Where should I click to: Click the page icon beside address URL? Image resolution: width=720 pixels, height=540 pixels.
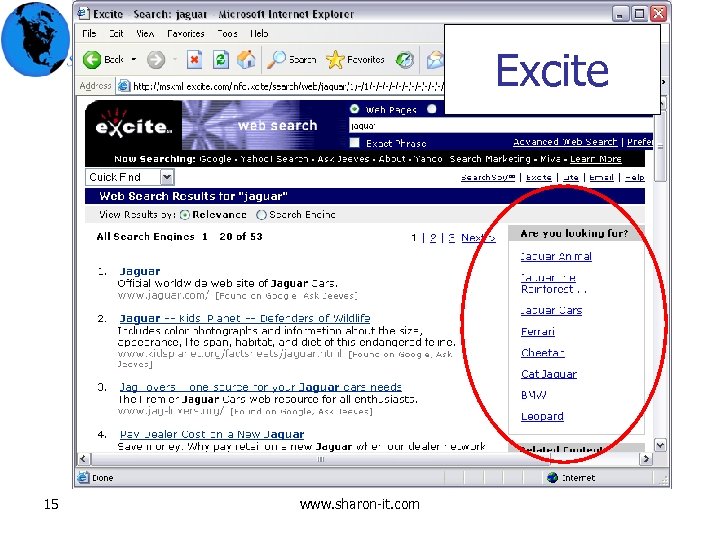point(124,86)
